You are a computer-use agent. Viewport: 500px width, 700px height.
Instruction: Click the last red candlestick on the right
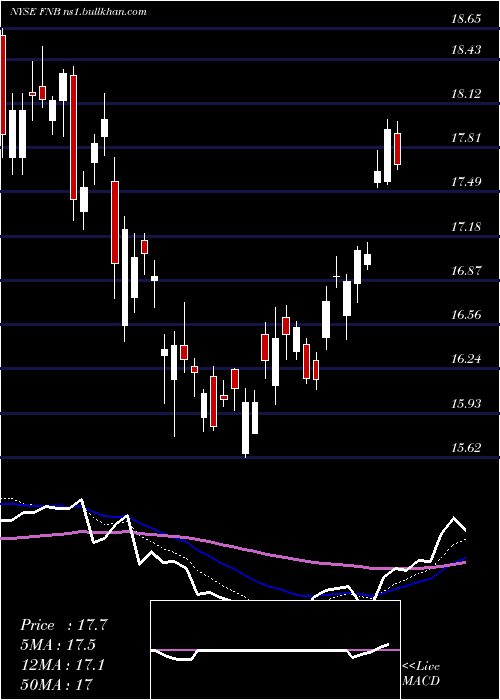click(x=397, y=149)
